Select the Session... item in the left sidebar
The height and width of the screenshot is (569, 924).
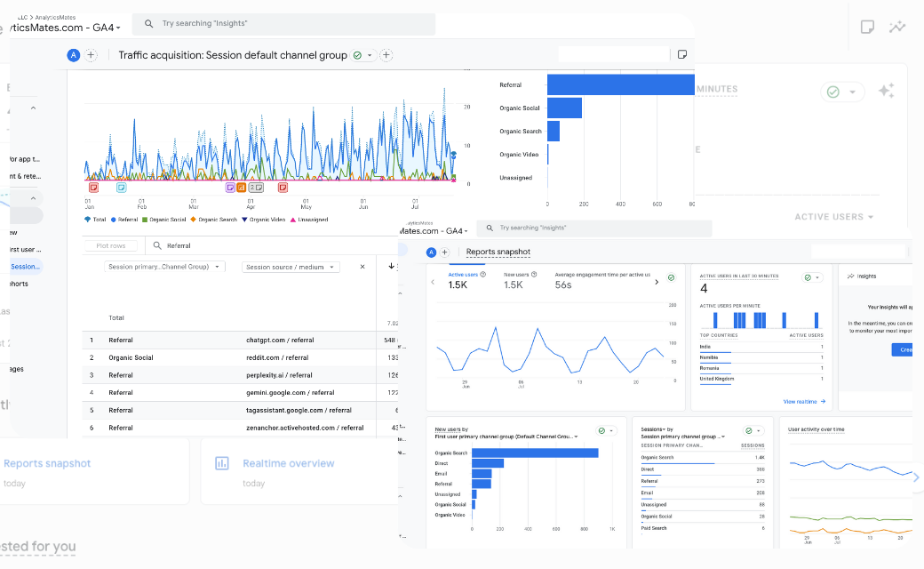(x=26, y=267)
